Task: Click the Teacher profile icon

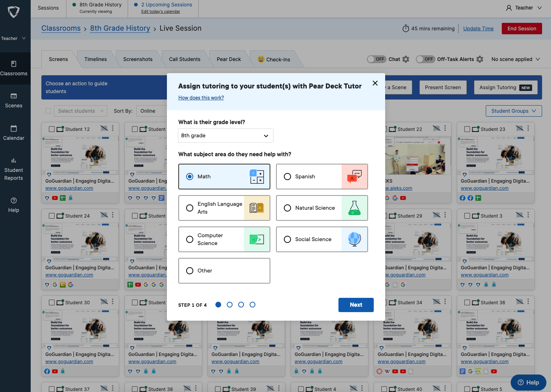Action: (x=509, y=8)
